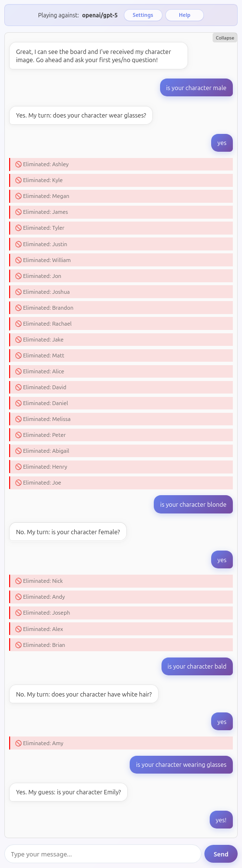Collapse the chat panel
Viewport: 242px width, 868px height.
tap(225, 38)
